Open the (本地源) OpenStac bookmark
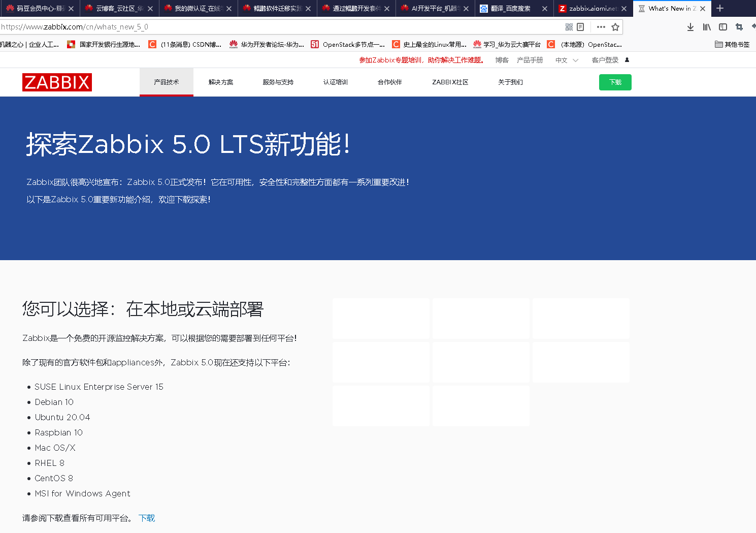Image resolution: width=756 pixels, height=533 pixels. pos(584,45)
